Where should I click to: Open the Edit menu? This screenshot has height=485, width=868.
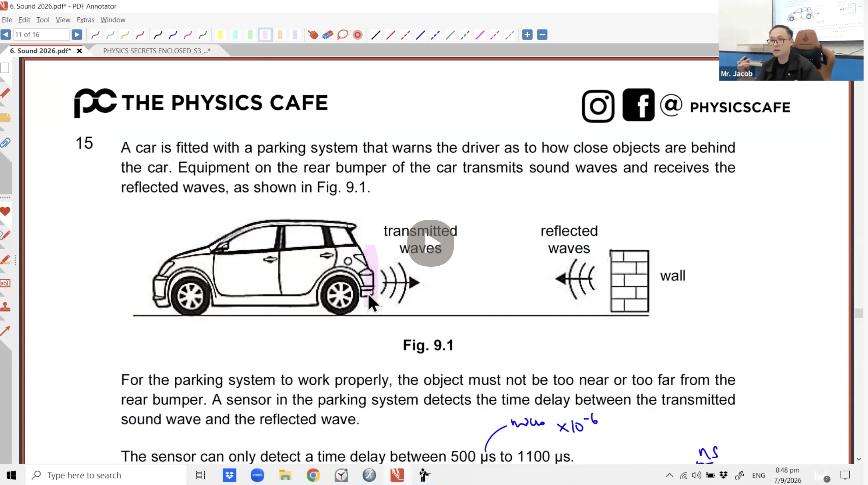pos(24,20)
